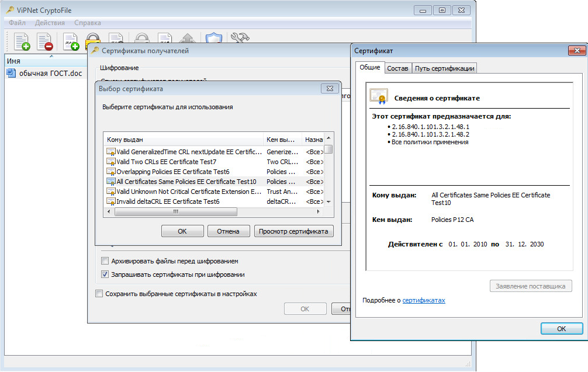Click the horizontal scrollbar thumb in certificate list

tap(175, 211)
